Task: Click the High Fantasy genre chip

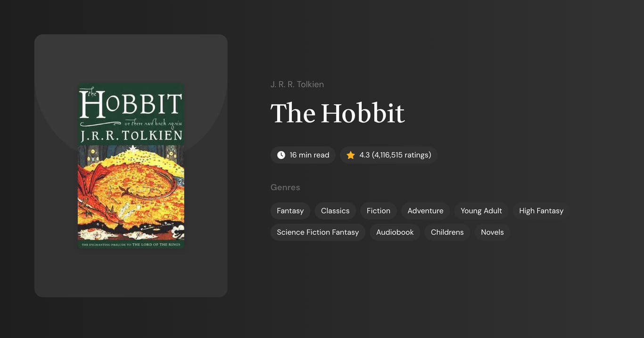Action: point(541,211)
